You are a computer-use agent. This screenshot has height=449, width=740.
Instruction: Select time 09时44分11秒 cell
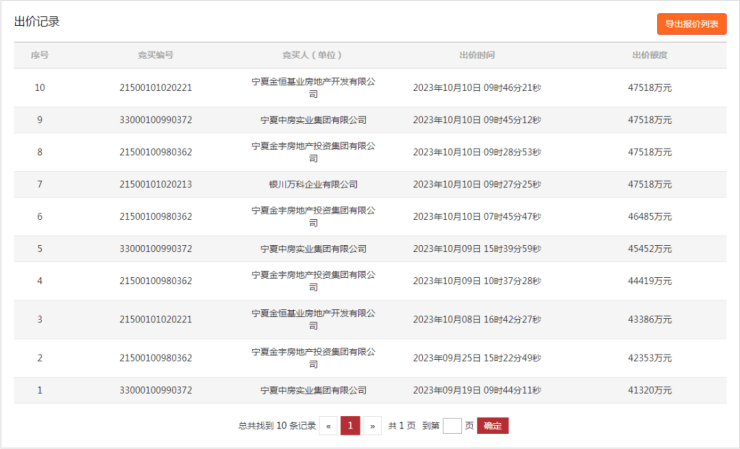(x=477, y=390)
